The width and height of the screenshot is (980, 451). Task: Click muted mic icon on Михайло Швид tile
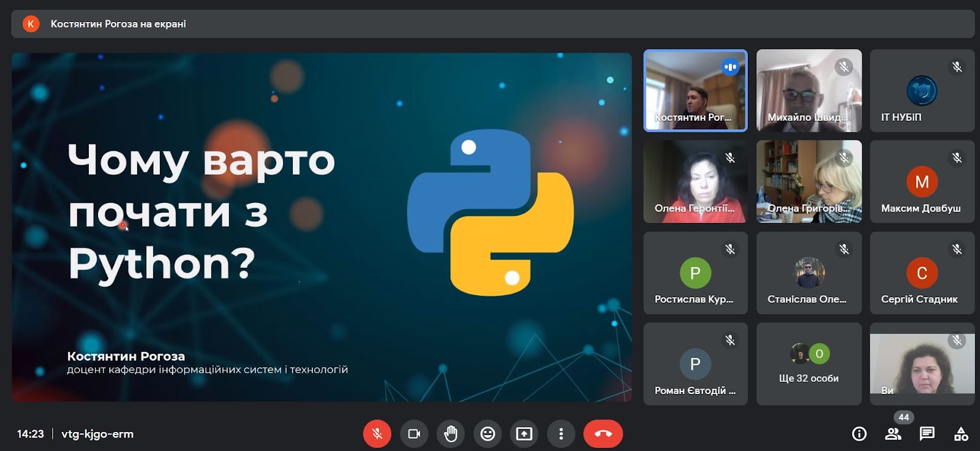(844, 67)
